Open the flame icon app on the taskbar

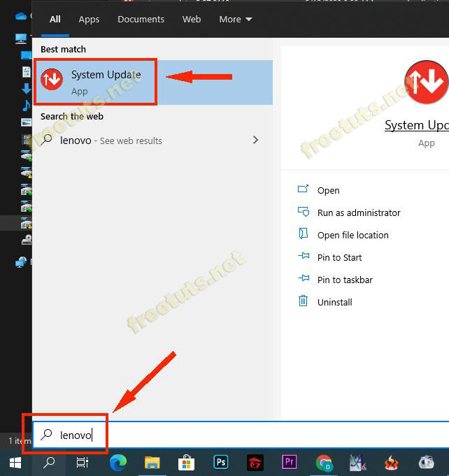tap(392, 463)
